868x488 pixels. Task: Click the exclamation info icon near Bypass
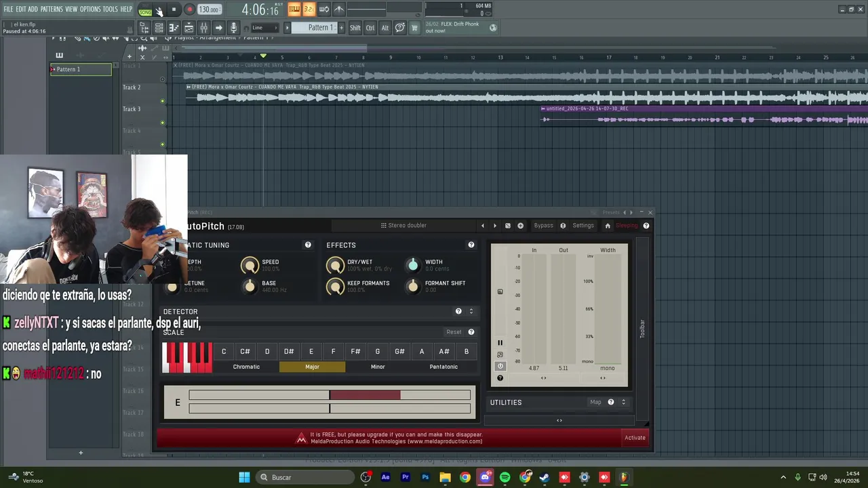(563, 226)
